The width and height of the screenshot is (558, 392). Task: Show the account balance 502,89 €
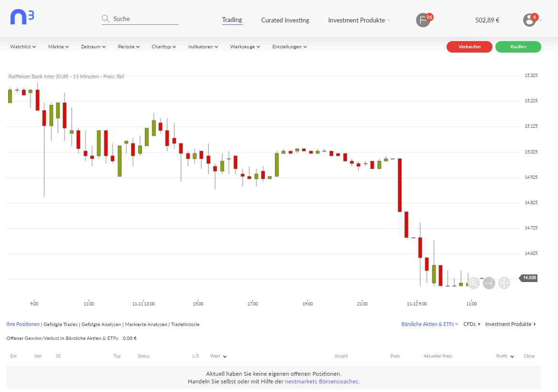[x=487, y=20]
